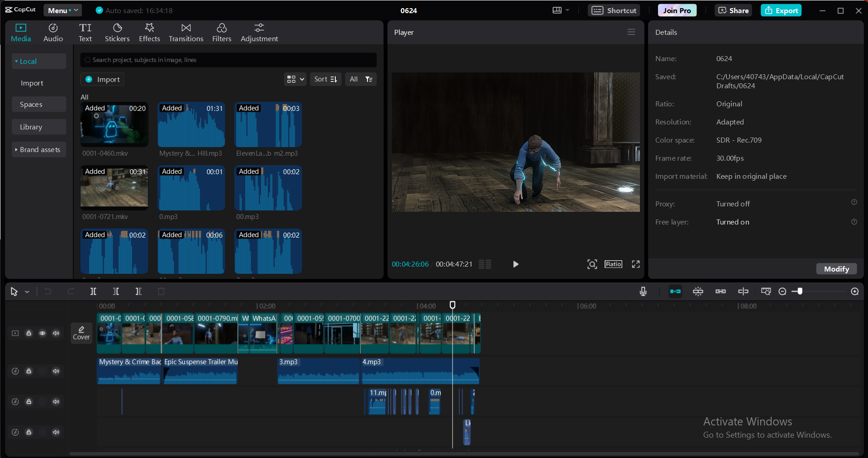Open the Menu dropdown
This screenshot has width=868, height=458.
62,10
